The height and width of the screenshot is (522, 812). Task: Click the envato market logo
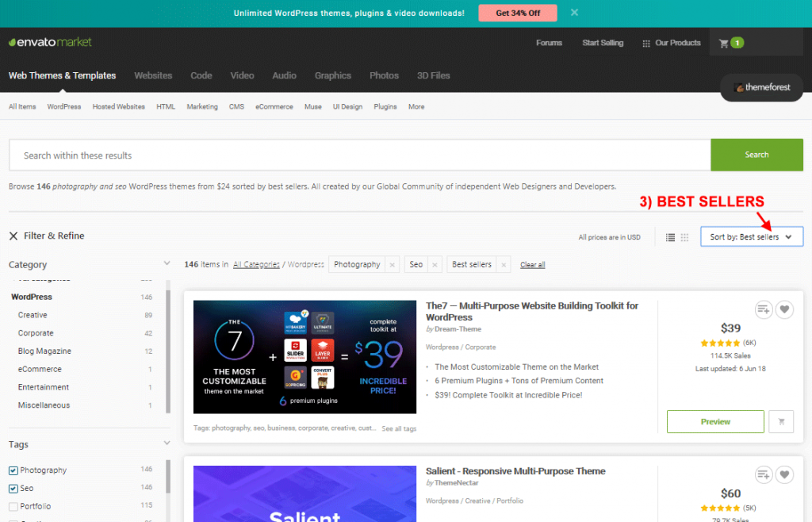(50, 42)
